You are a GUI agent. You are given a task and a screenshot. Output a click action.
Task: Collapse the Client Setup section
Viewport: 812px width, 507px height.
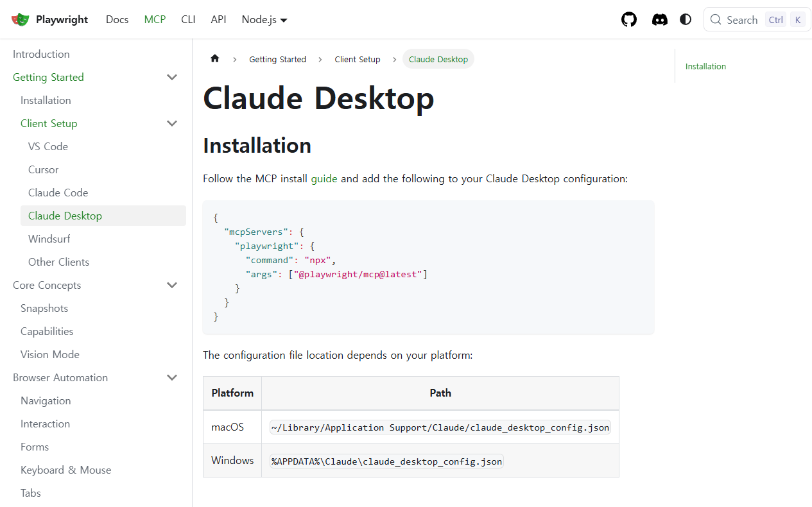[x=172, y=123]
